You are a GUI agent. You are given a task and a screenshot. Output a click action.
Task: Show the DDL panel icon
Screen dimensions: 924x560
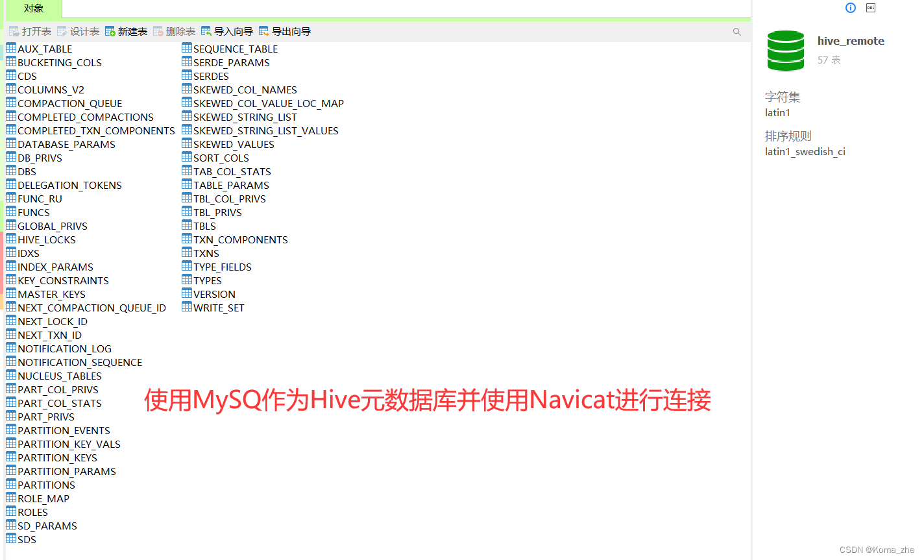coord(871,8)
